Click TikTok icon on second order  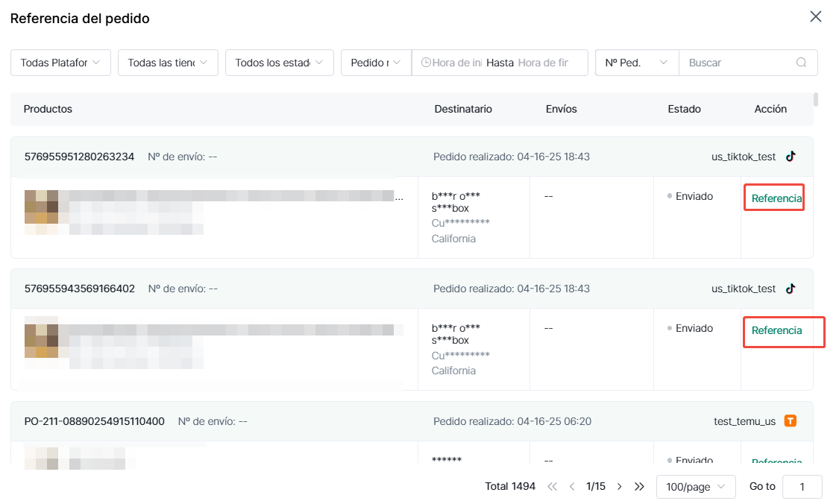click(x=791, y=289)
